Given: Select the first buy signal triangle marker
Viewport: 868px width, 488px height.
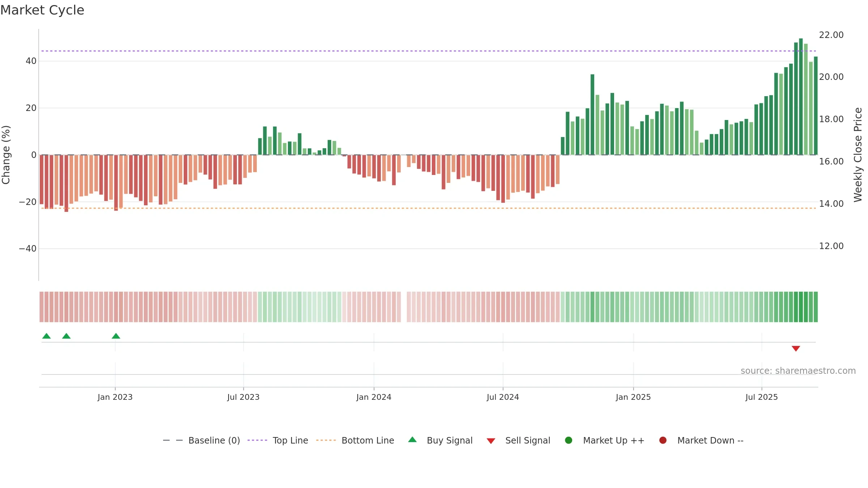Looking at the screenshot, I should pos(46,336).
